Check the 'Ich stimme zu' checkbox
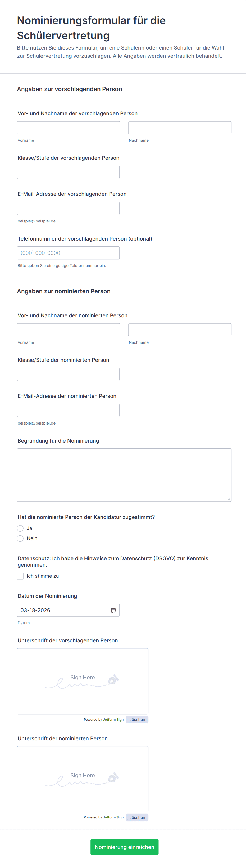Viewport: 246px width, 868px height. [x=21, y=576]
